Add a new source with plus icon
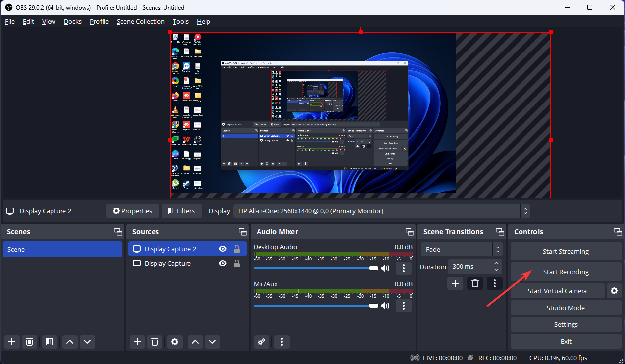The image size is (625, 364). click(137, 342)
